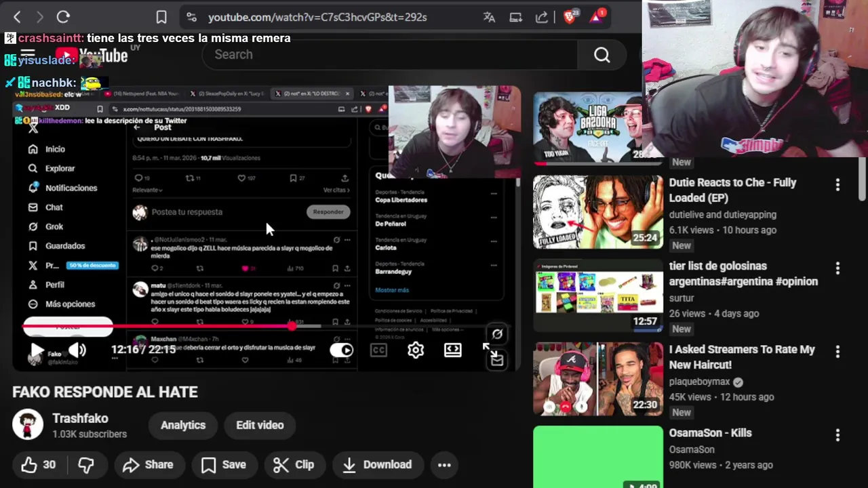Viewport: 868px width, 488px height.
Task: Open tier list de golosinas thumbnail
Action: [x=598, y=296]
